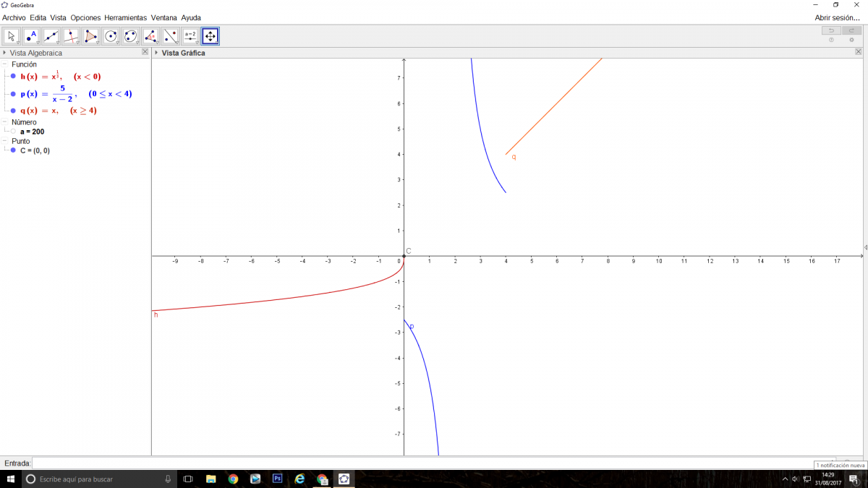Select the Angle measurement tool
The height and width of the screenshot is (488, 868).
pyautogui.click(x=150, y=35)
